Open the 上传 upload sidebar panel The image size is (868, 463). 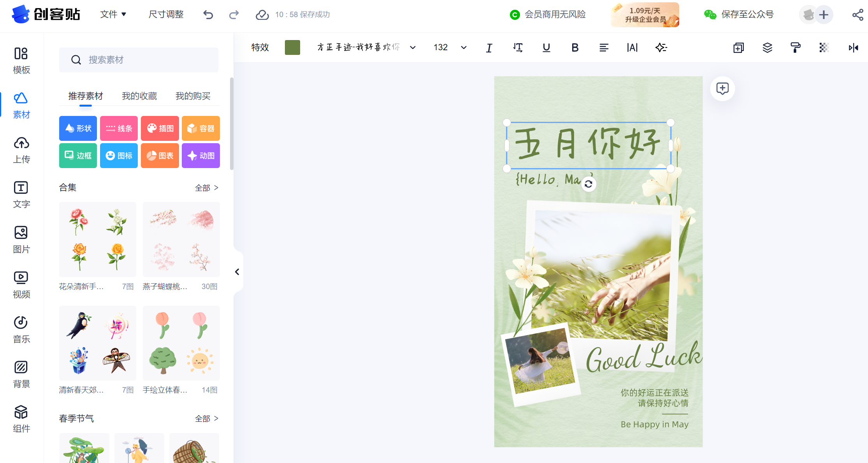pyautogui.click(x=21, y=150)
